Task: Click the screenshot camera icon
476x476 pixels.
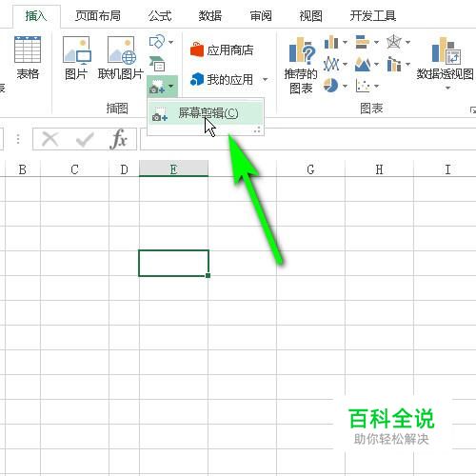Action: [157, 87]
